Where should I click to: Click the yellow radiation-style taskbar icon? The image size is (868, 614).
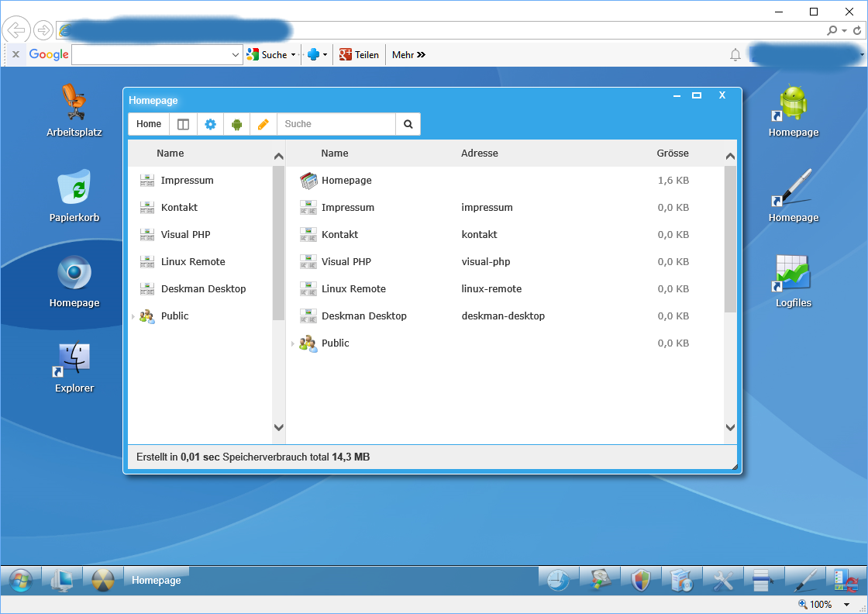click(103, 581)
